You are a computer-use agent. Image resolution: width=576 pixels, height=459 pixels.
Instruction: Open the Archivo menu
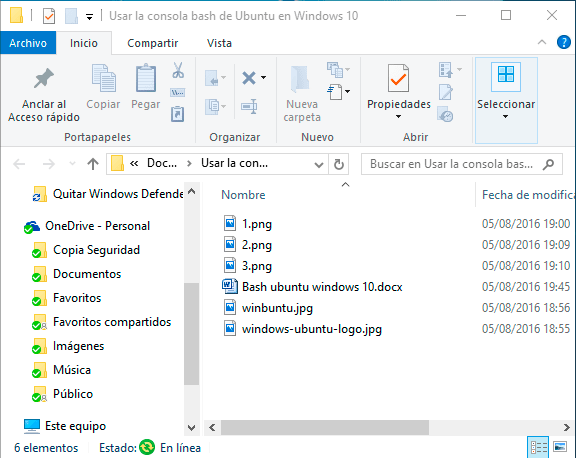tap(28, 43)
